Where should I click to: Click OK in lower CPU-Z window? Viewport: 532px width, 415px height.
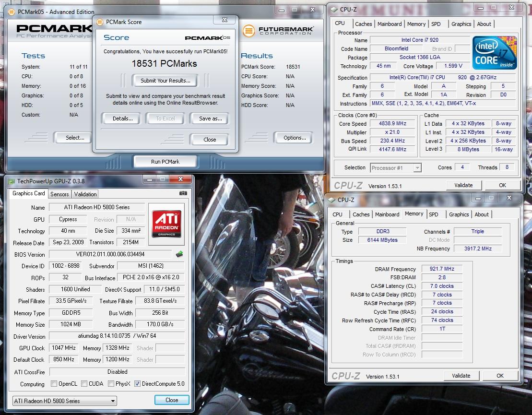(x=500, y=376)
